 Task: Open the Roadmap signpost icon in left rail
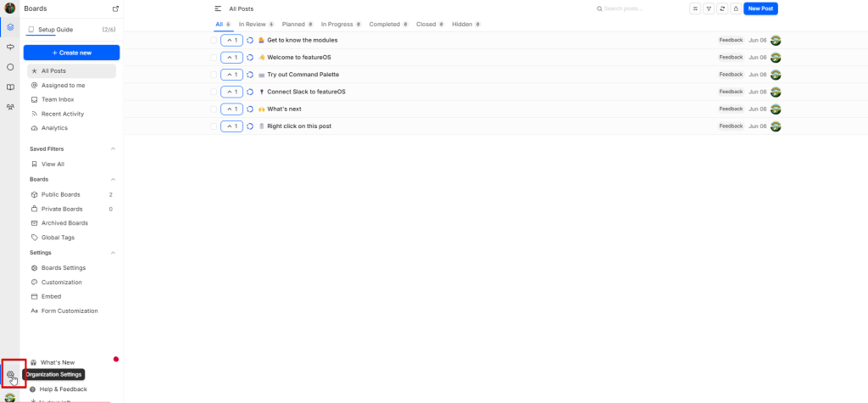coord(10,48)
